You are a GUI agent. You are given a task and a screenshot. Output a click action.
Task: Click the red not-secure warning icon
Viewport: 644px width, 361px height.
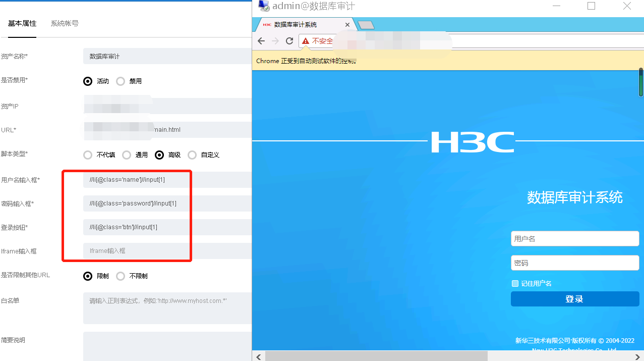(x=306, y=41)
